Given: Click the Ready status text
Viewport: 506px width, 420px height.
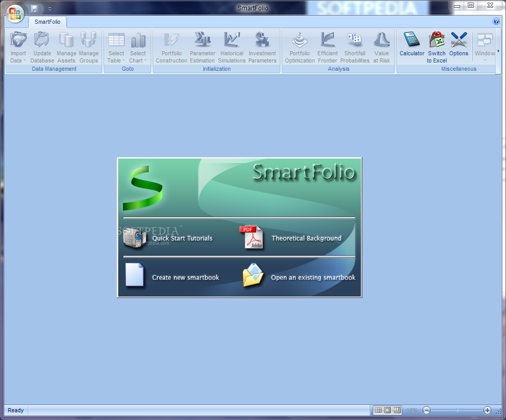Looking at the screenshot, I should 16,410.
